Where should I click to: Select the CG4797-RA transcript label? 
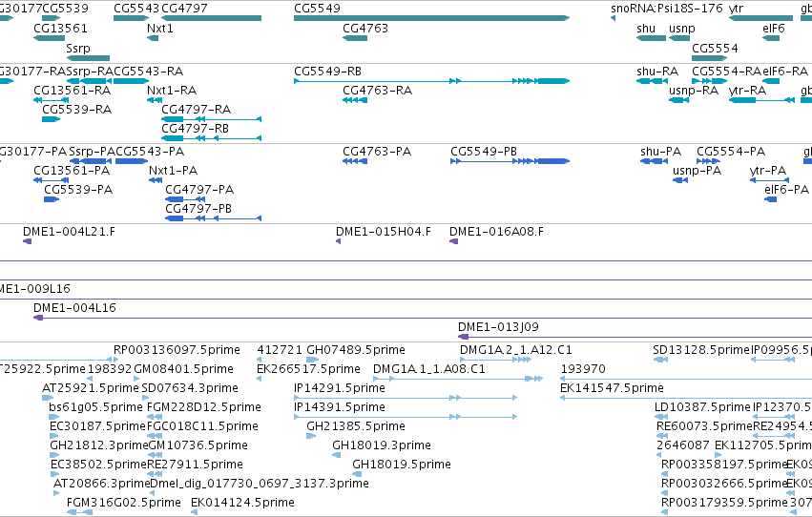tap(197, 109)
